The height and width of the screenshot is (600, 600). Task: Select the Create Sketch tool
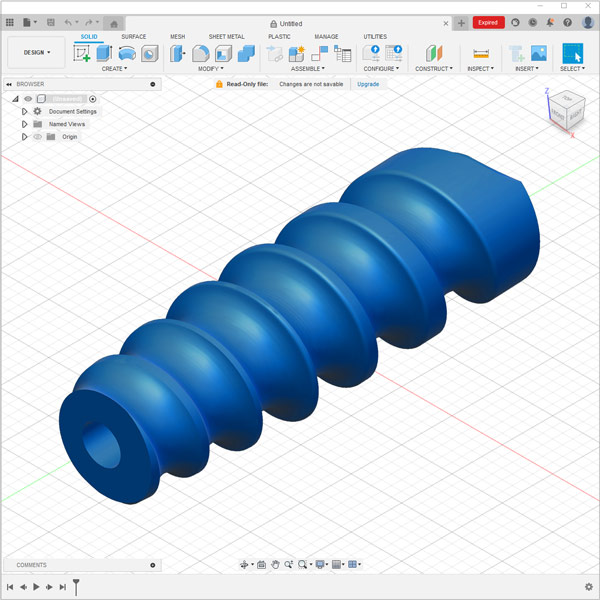click(82, 53)
